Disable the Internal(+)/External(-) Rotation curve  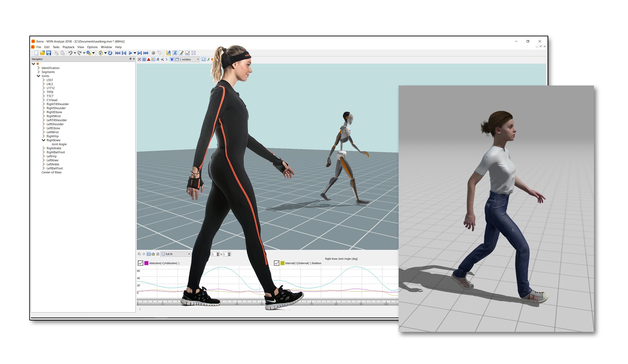coord(277,262)
